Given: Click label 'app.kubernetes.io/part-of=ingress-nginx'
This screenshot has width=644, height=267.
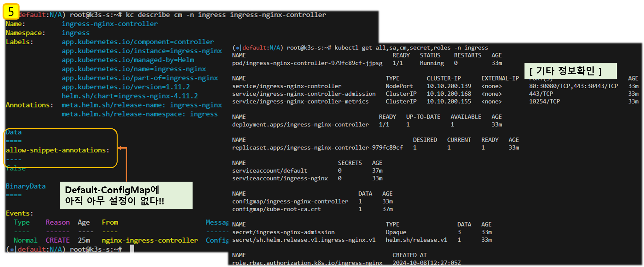Looking at the screenshot, I should [x=140, y=78].
